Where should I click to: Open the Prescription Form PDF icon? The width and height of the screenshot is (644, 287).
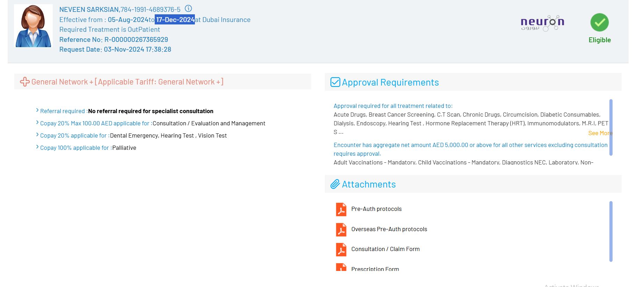(341, 267)
